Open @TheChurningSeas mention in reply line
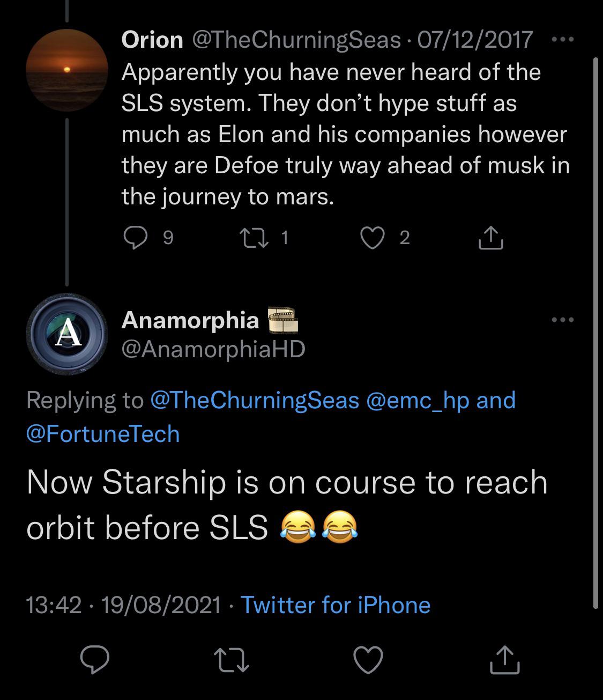The width and height of the screenshot is (603, 700). tap(255, 400)
